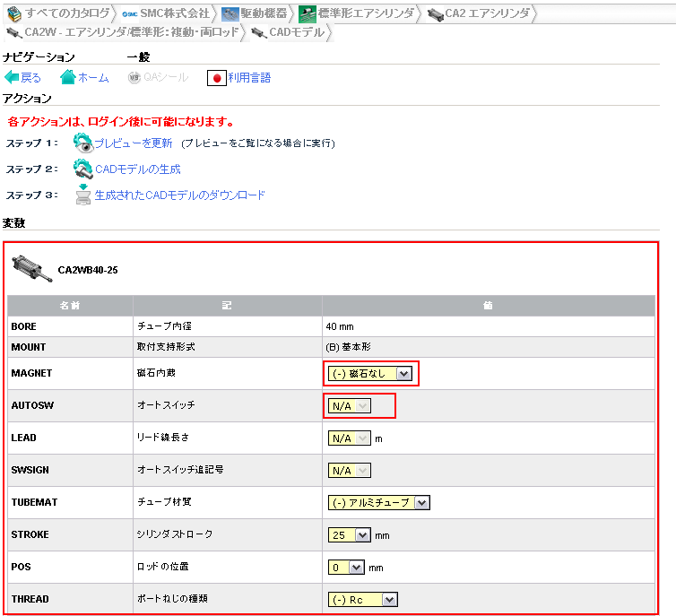Click the プレビューを更新 link
This screenshot has width=676, height=616.
[134, 143]
